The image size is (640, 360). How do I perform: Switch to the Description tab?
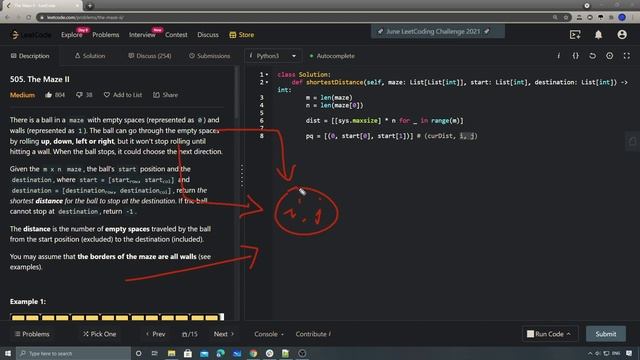coord(30,56)
